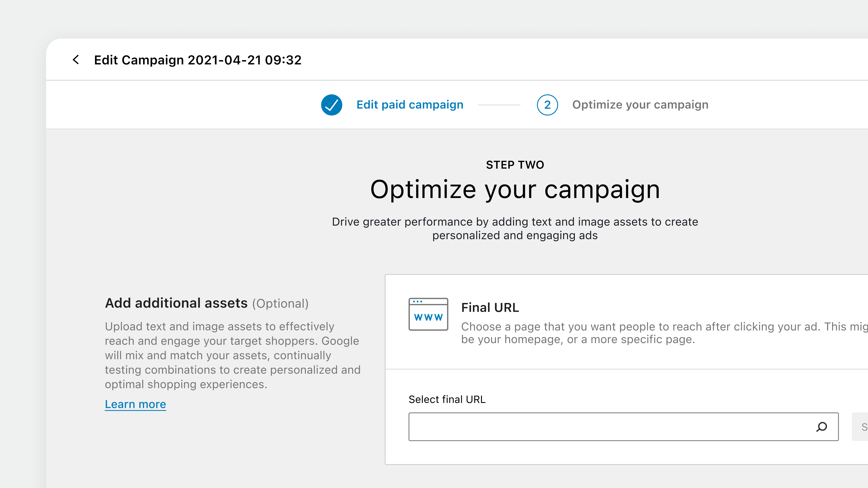The image size is (868, 488).
Task: Switch to the Edit paid campaign step
Action: pos(410,105)
